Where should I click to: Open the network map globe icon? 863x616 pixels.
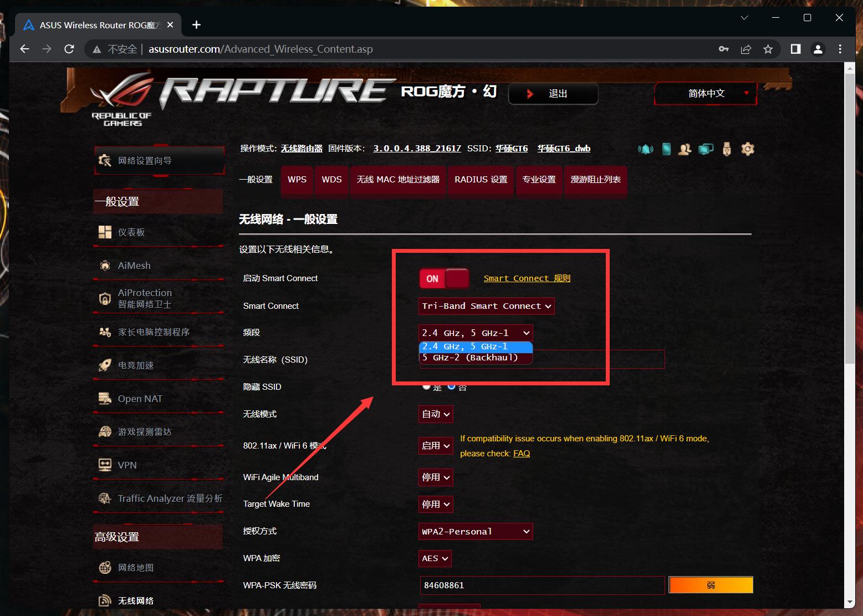pyautogui.click(x=105, y=568)
